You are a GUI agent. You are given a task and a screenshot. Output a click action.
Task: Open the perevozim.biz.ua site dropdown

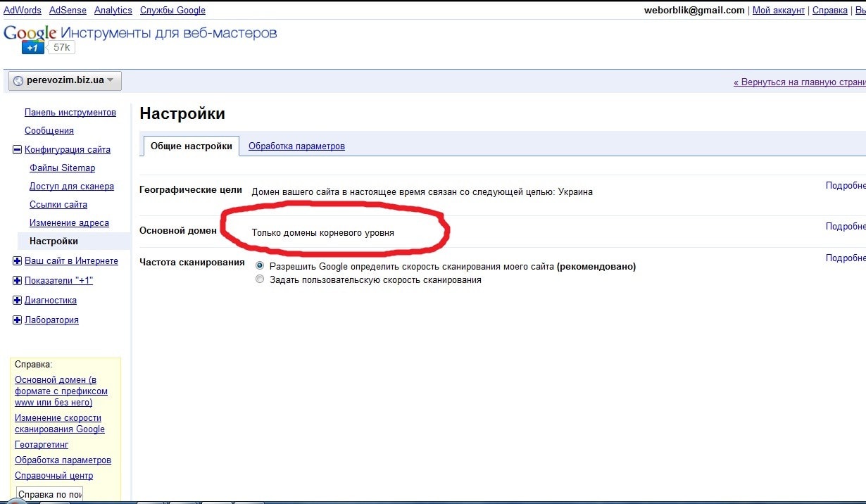(x=65, y=81)
